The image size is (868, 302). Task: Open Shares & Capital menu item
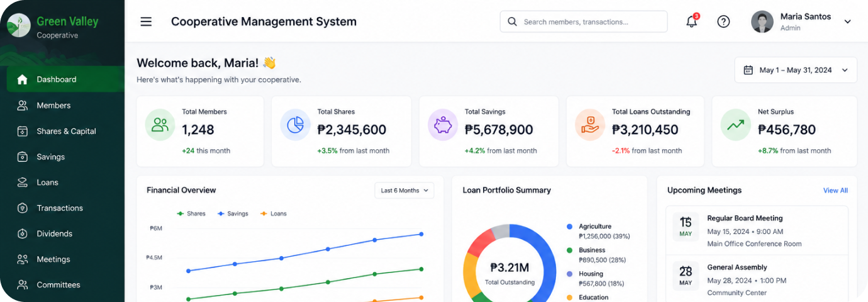coord(65,131)
